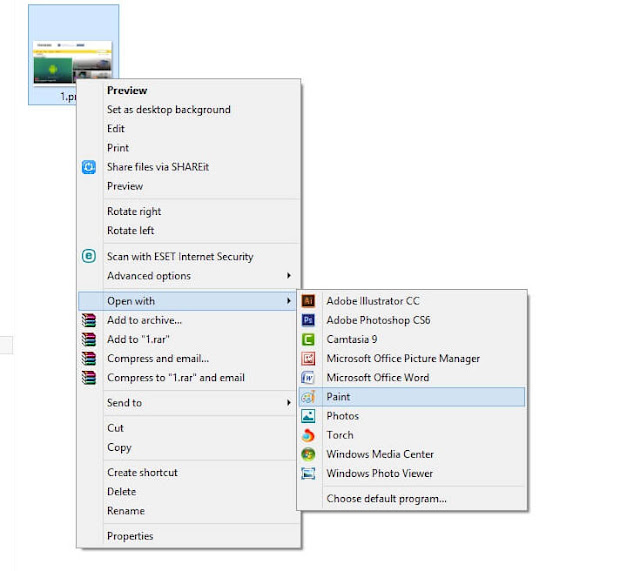Select Rename from context menu
Viewport: 640px width, 571px height.
click(x=126, y=511)
